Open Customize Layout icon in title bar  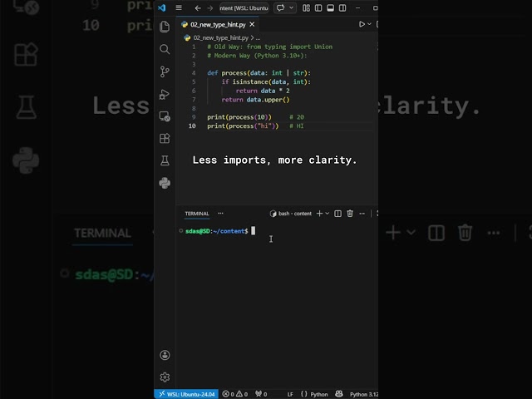point(306,7)
